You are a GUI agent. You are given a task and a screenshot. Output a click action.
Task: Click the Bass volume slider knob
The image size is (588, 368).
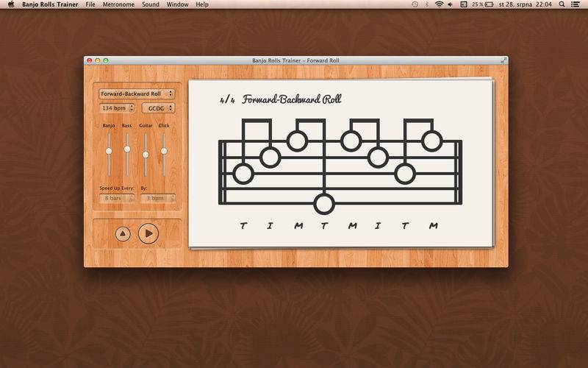[127, 149]
